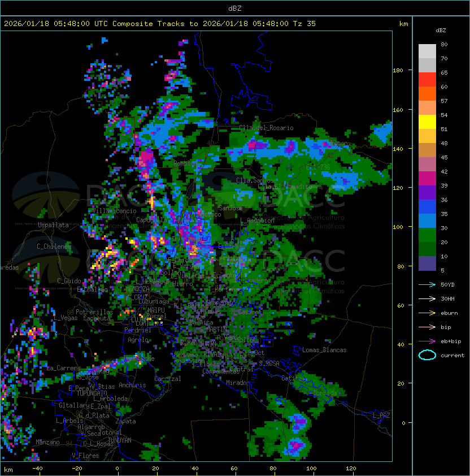Click the white 30HM arrow icon
This screenshot has height=476, width=470.
coord(427,298)
